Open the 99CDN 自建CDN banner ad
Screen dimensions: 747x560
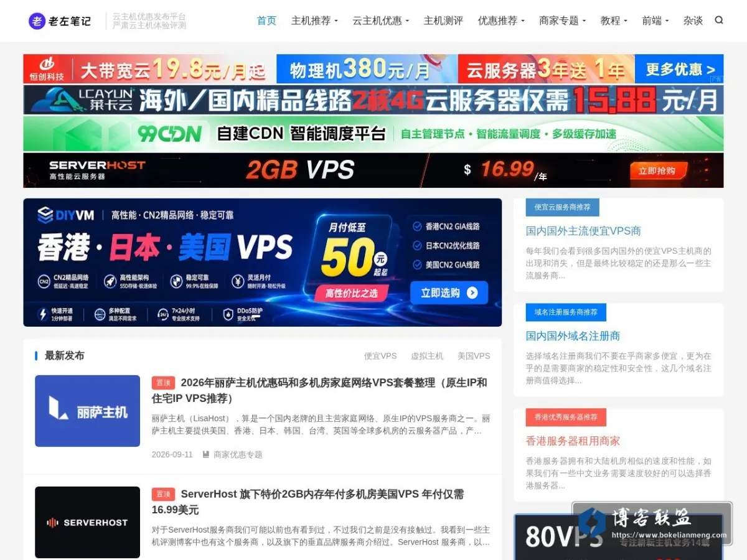tap(374, 134)
